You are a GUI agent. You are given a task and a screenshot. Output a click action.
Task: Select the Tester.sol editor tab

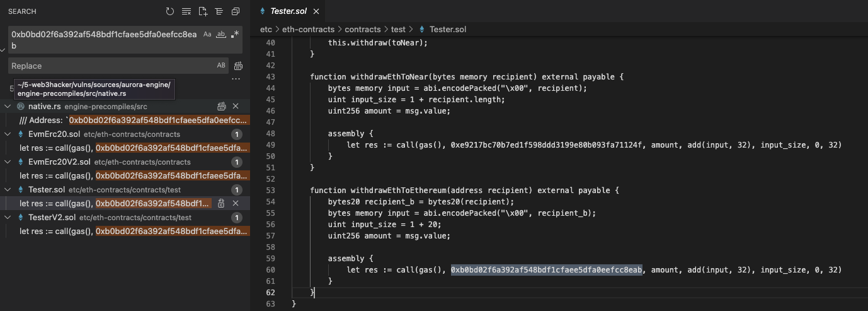coord(287,11)
